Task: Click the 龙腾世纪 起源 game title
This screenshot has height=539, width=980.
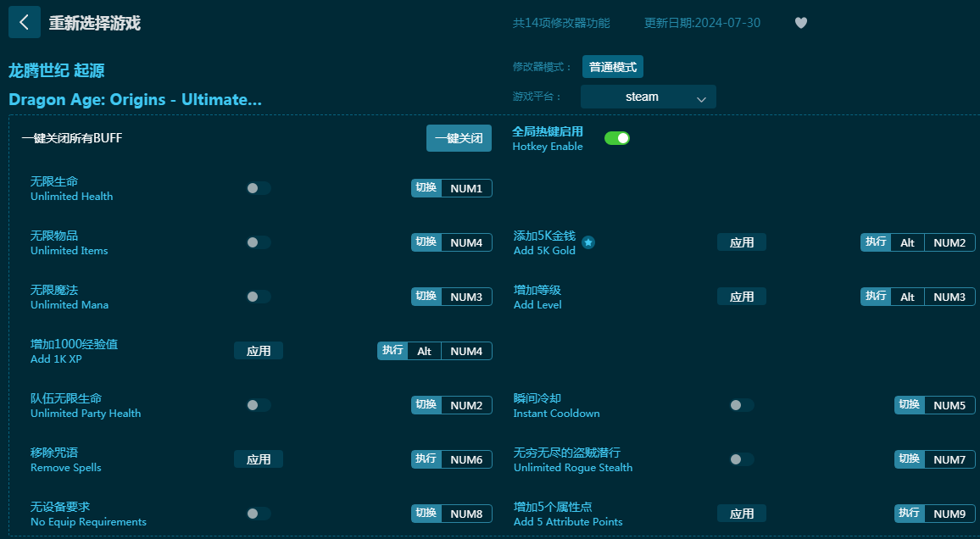Action: (x=56, y=70)
